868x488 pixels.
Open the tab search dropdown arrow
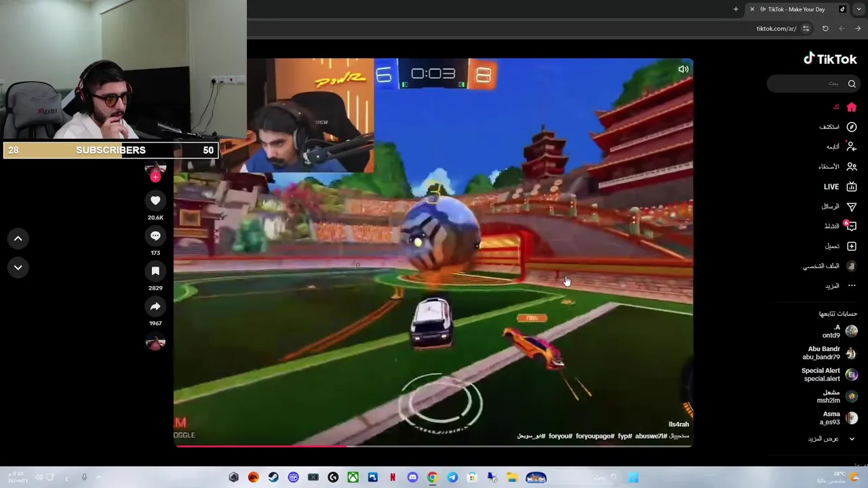point(859,9)
